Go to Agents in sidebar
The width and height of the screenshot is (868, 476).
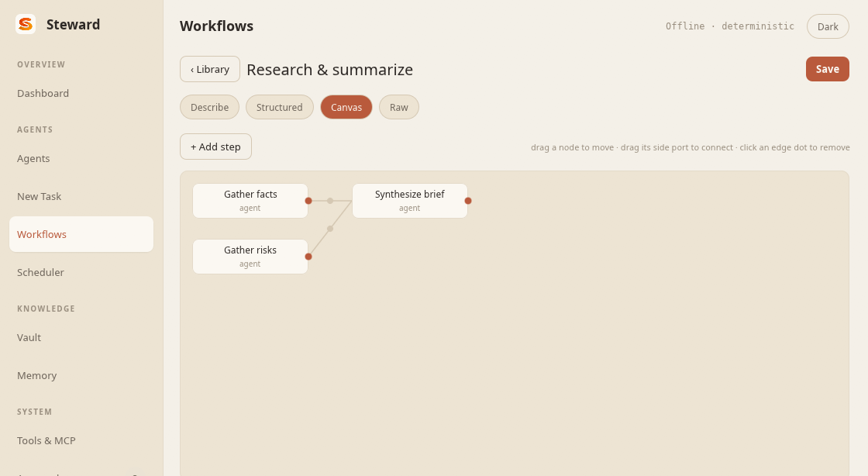[x=81, y=158]
